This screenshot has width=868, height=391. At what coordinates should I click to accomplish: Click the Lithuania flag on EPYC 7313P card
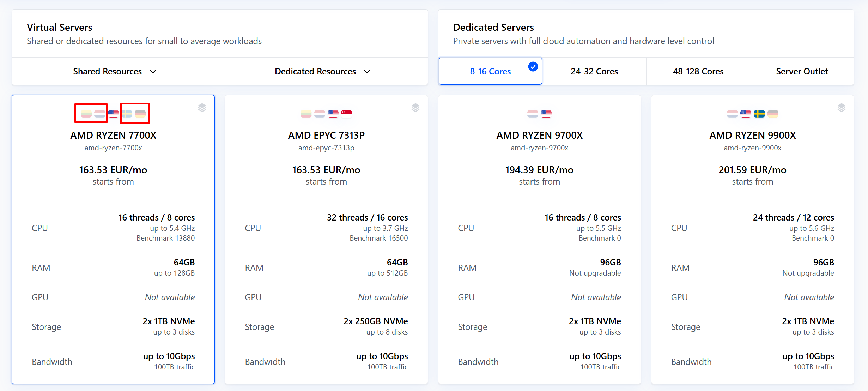click(x=306, y=114)
